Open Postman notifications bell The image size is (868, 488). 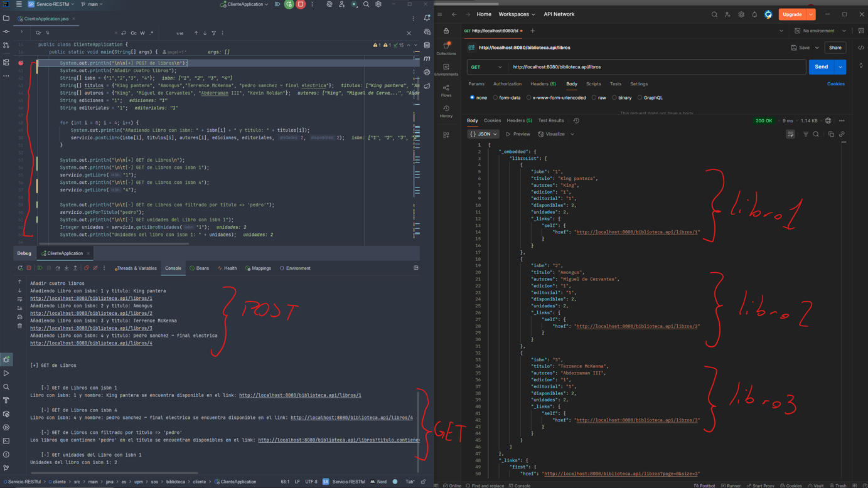click(x=754, y=14)
